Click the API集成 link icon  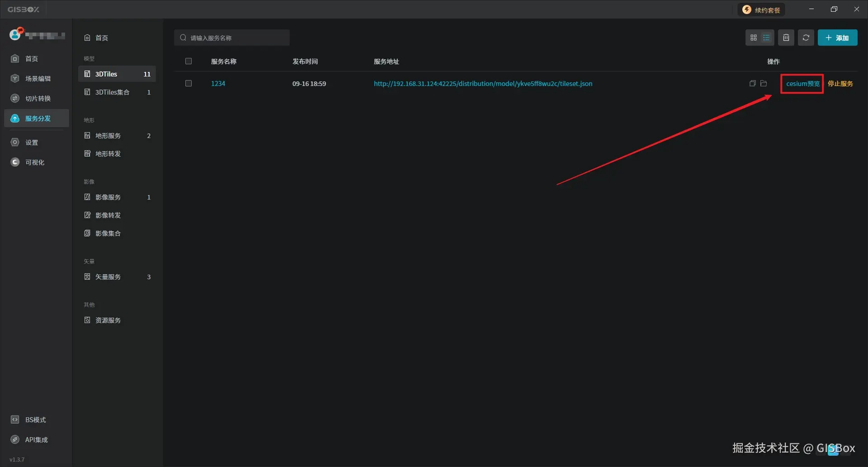[15, 440]
